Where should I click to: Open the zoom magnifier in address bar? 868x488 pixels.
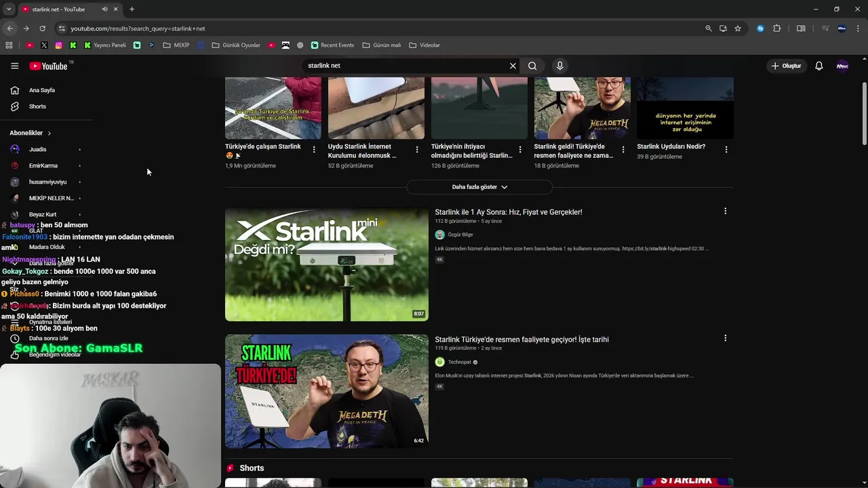click(709, 28)
